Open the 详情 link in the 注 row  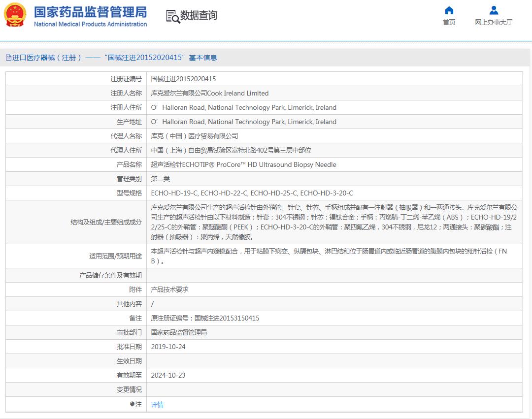pos(157,404)
